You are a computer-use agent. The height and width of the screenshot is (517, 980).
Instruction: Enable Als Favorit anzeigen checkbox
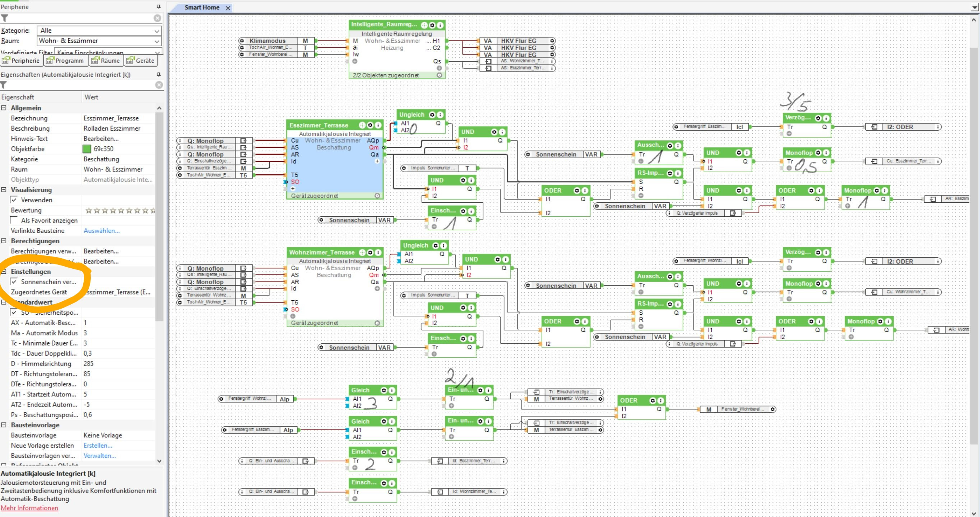(14, 221)
